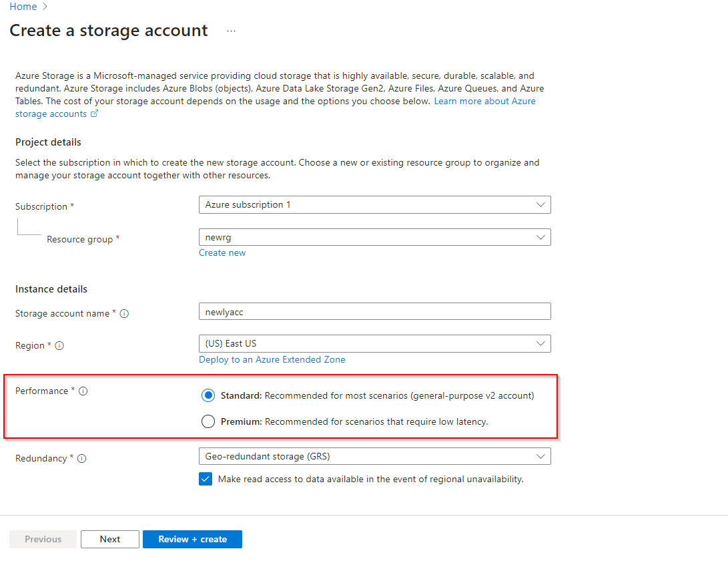728x563 pixels.
Task: Click the Create new resource group link
Action: click(x=222, y=253)
